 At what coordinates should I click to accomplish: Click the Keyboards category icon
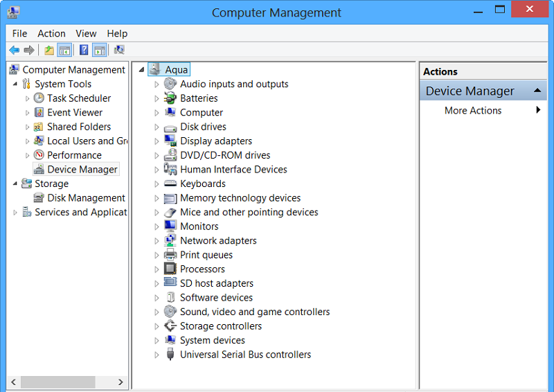pyautogui.click(x=170, y=184)
